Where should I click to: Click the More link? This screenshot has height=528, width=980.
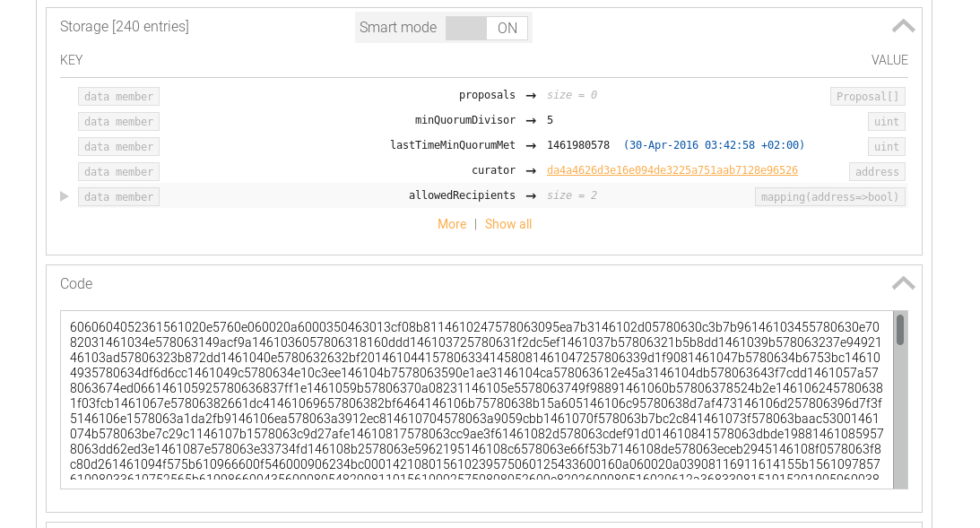coord(452,224)
